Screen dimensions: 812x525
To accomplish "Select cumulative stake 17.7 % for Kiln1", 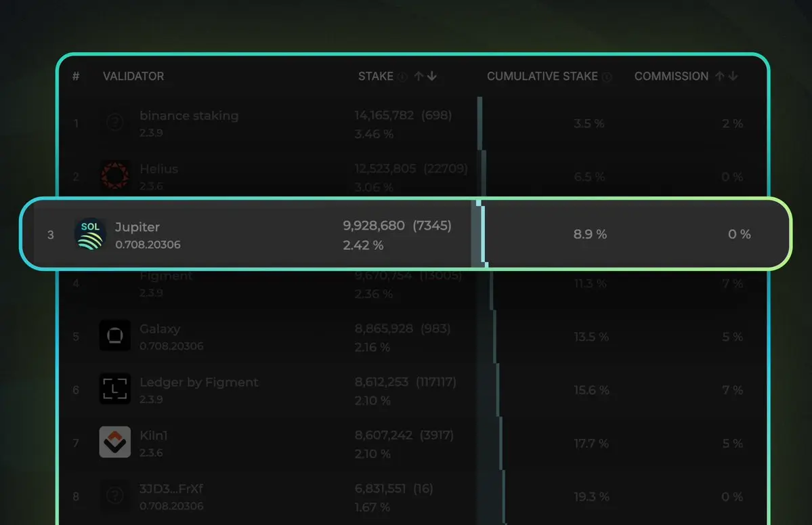I will pos(591,443).
